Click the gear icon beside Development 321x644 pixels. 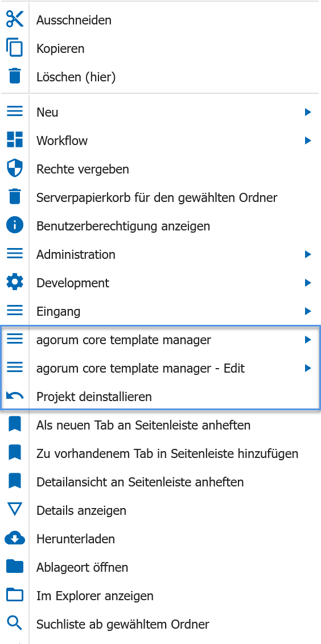click(x=15, y=283)
